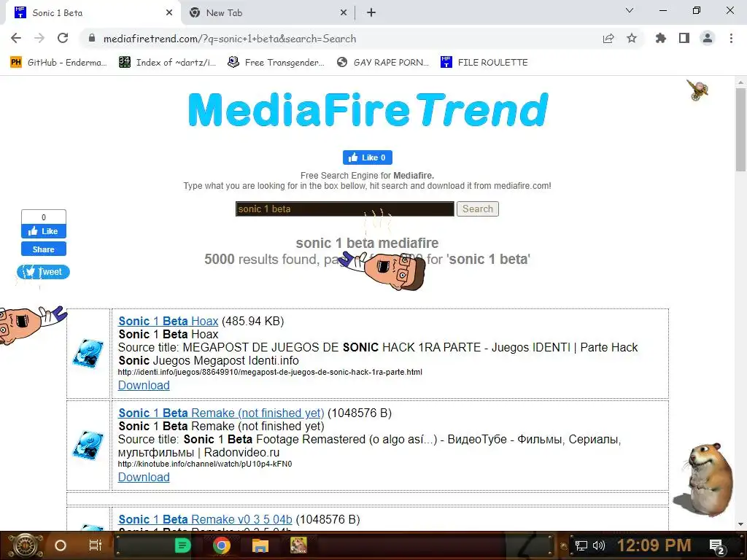
Task: Click Download under Sonic 1 Beta Remake (not finished yet)
Action: (x=144, y=477)
